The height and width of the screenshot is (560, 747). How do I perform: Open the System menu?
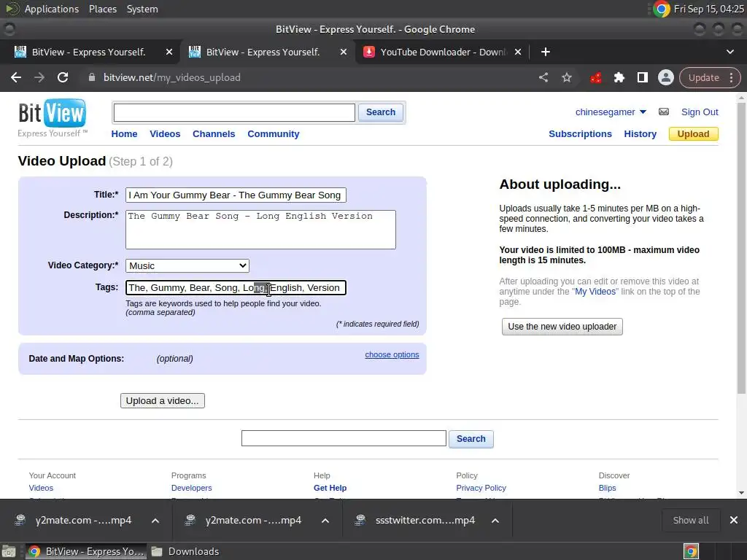pos(142,9)
